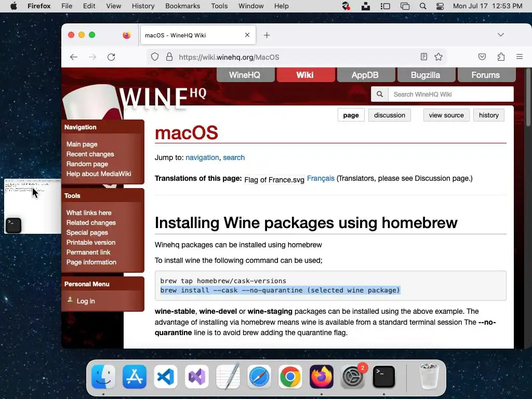The image size is (532, 399).
Task: Open Finder from the Dock
Action: point(103,377)
